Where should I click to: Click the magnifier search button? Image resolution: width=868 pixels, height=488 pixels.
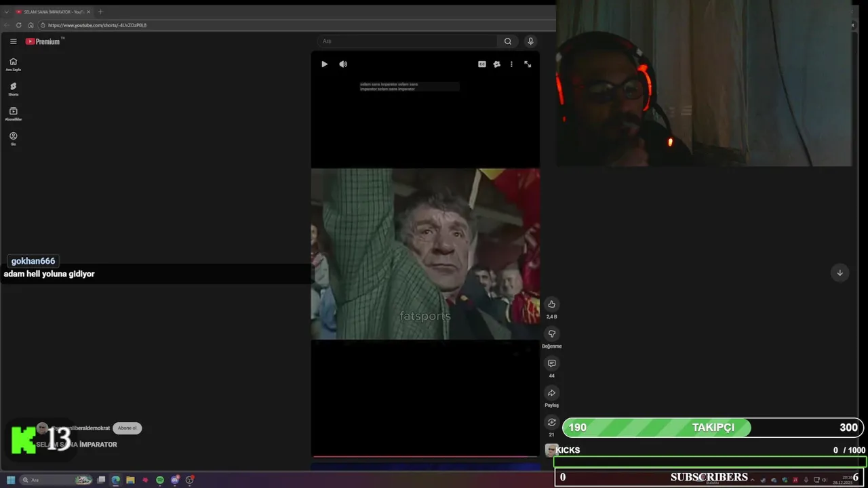[508, 41]
